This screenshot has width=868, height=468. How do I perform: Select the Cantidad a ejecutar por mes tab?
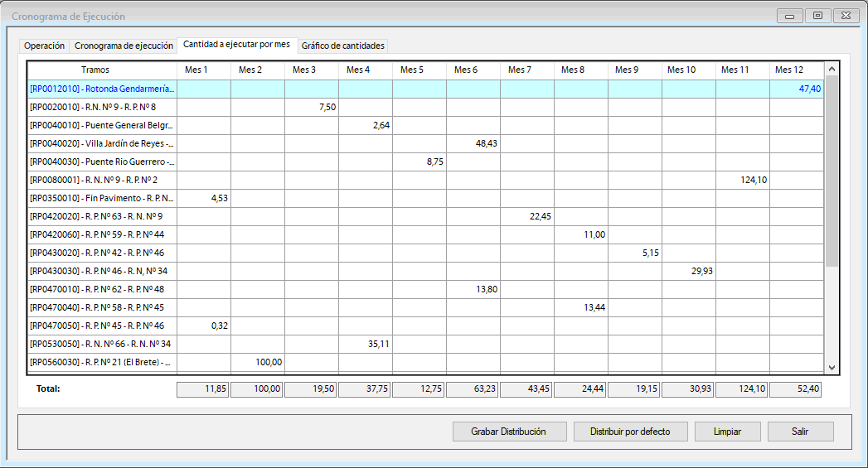click(x=236, y=44)
